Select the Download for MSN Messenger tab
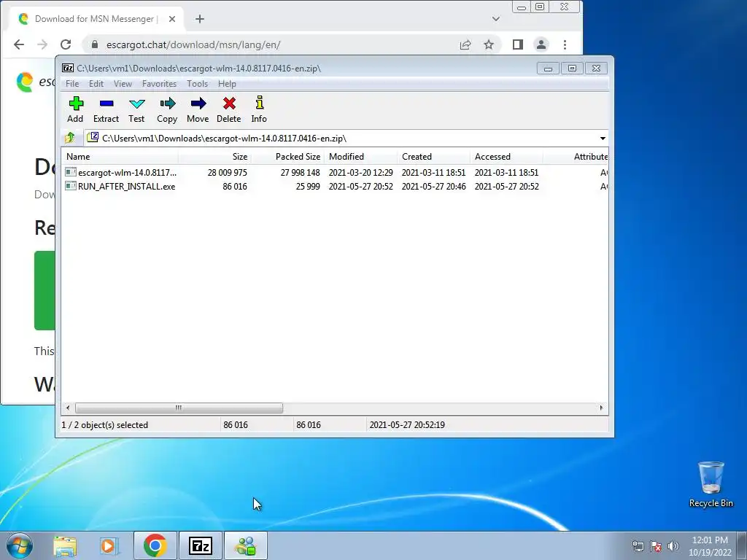The image size is (747, 560). 96,19
